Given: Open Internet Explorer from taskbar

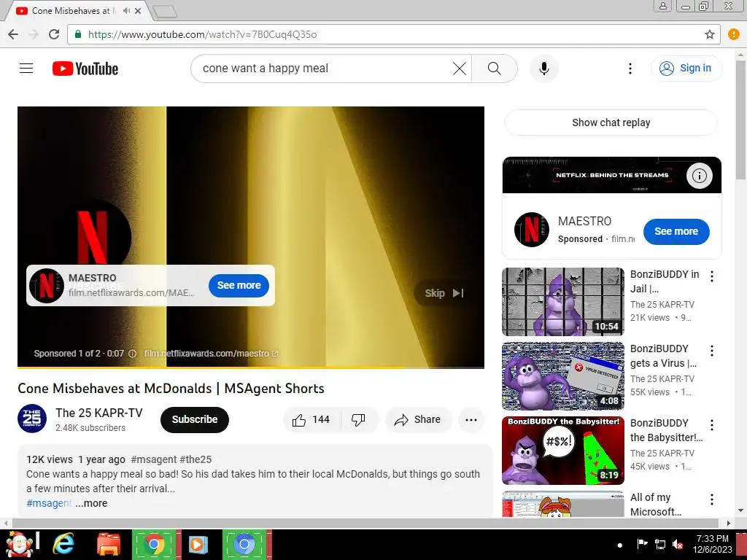Looking at the screenshot, I should [x=63, y=544].
